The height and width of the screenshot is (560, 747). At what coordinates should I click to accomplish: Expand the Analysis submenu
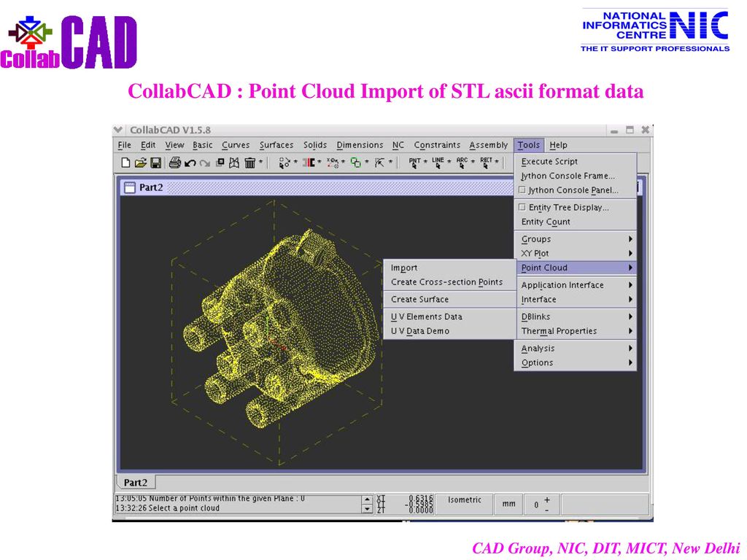coord(576,348)
